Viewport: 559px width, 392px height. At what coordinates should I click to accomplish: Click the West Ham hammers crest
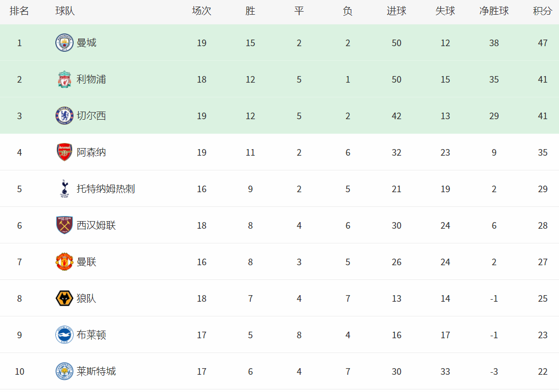click(x=64, y=225)
